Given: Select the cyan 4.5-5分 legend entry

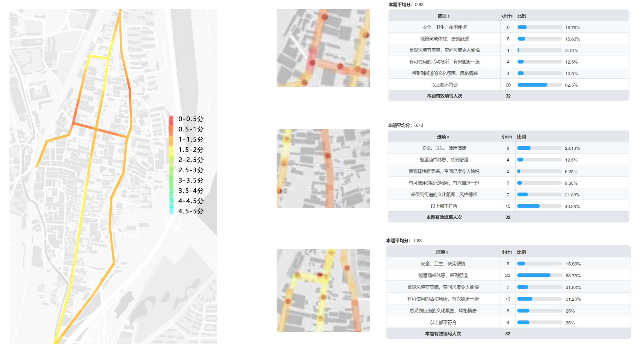Looking at the screenshot, I should 171,211.
